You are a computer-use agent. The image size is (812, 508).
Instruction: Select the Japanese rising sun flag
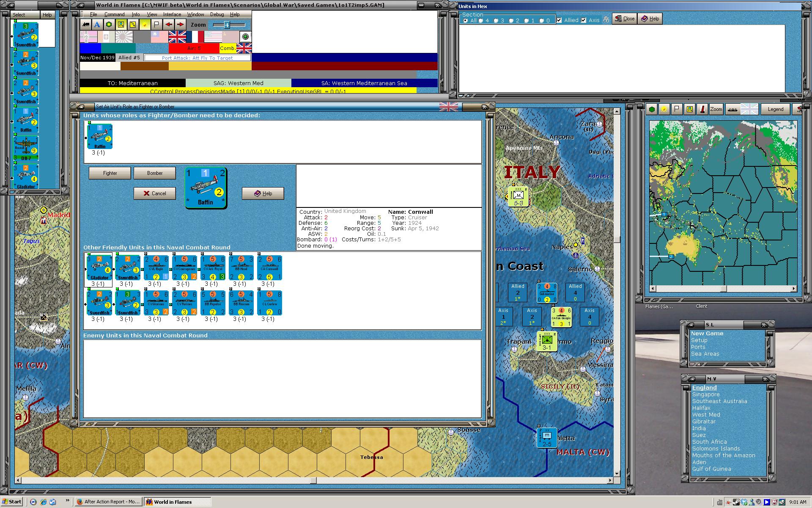tap(124, 37)
